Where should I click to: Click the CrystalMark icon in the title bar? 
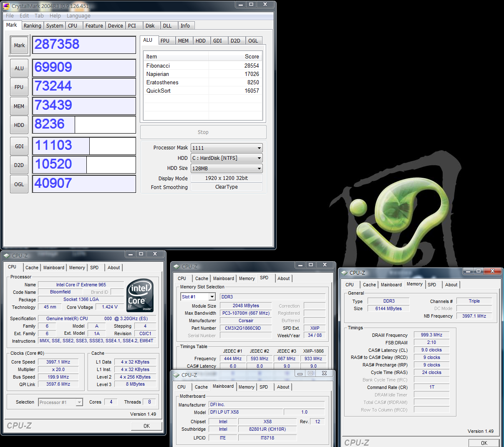point(6,6)
